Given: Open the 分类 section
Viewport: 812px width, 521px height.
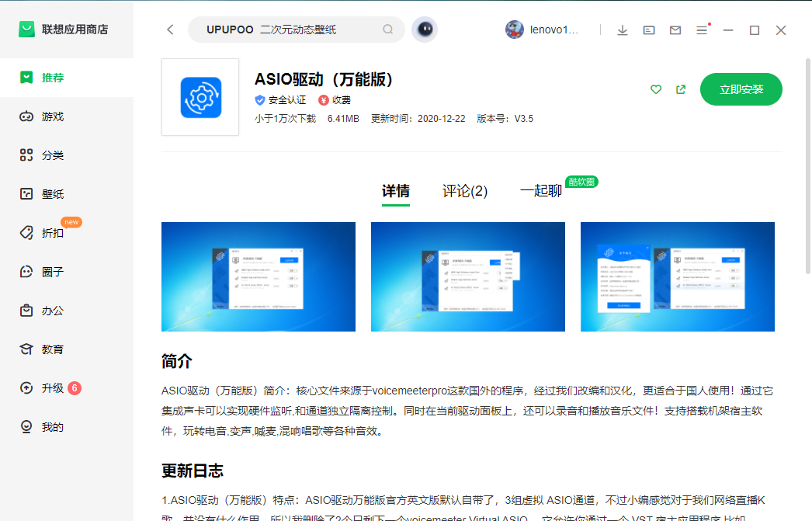Looking at the screenshot, I should click(x=67, y=155).
